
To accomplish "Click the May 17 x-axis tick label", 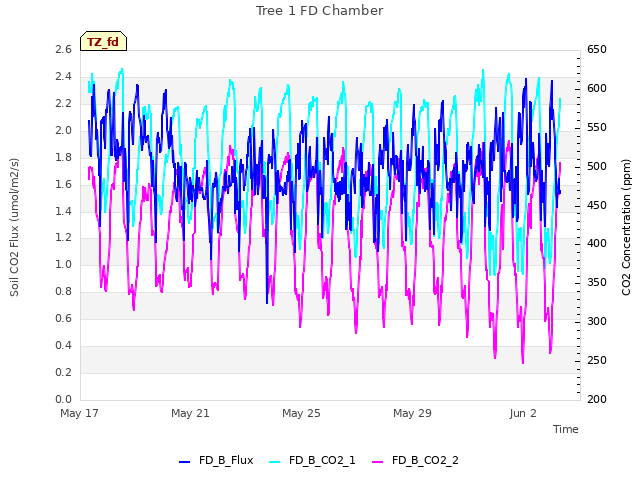I will tap(79, 413).
